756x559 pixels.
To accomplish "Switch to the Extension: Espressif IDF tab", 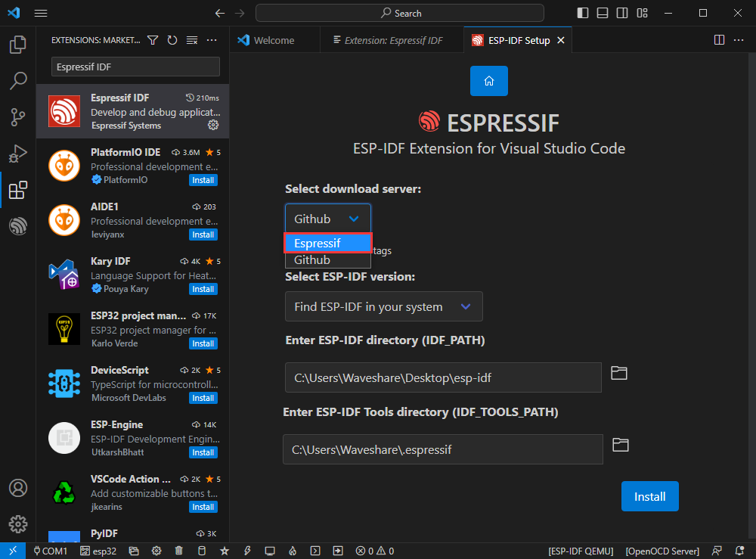I will pyautogui.click(x=392, y=41).
